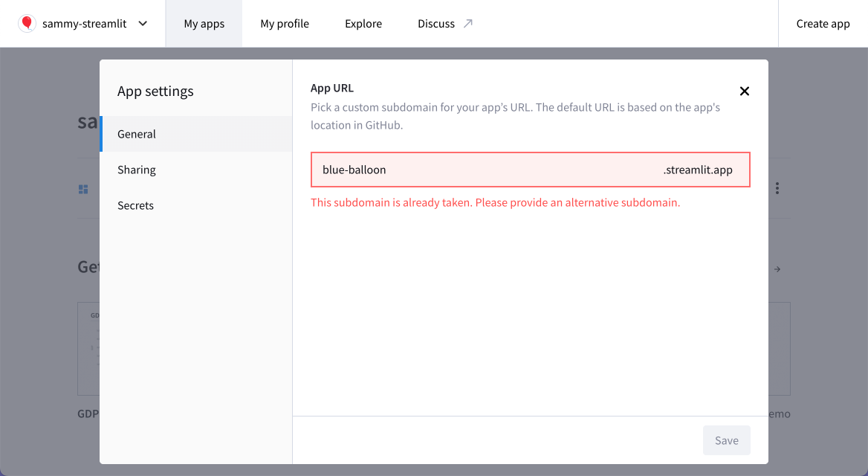Screen dimensions: 868x476
Task: Click the Save button
Action: [x=726, y=440]
